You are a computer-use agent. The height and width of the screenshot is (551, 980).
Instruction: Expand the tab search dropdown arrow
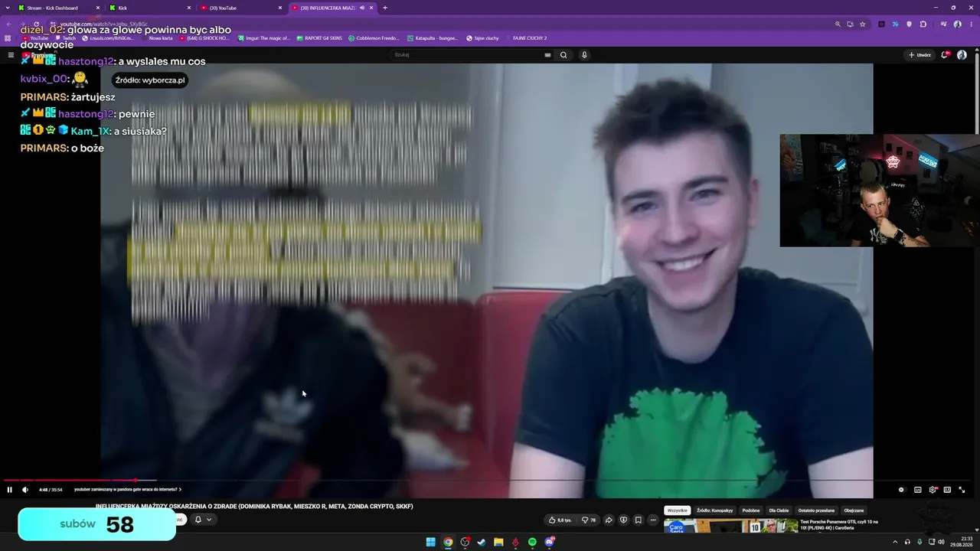click(x=7, y=8)
